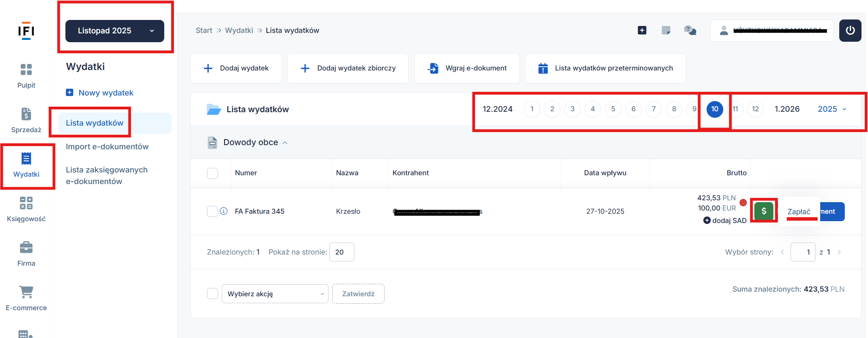The image size is (868, 338).
Task: Click the green dollar pay icon
Action: pyautogui.click(x=764, y=211)
